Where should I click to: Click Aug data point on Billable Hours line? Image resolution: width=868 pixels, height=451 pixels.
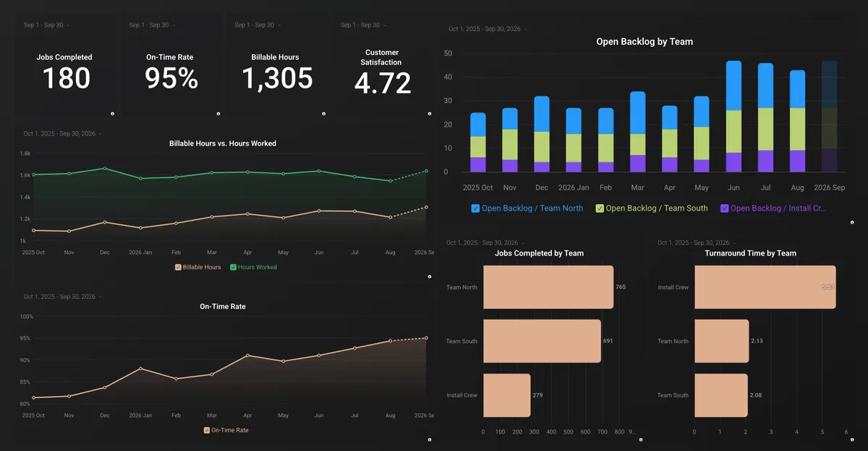(391, 217)
